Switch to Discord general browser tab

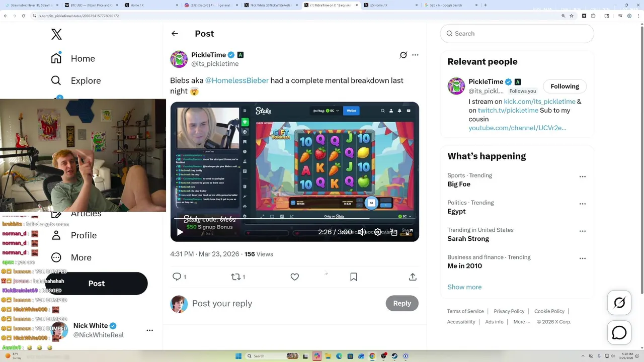[210, 5]
